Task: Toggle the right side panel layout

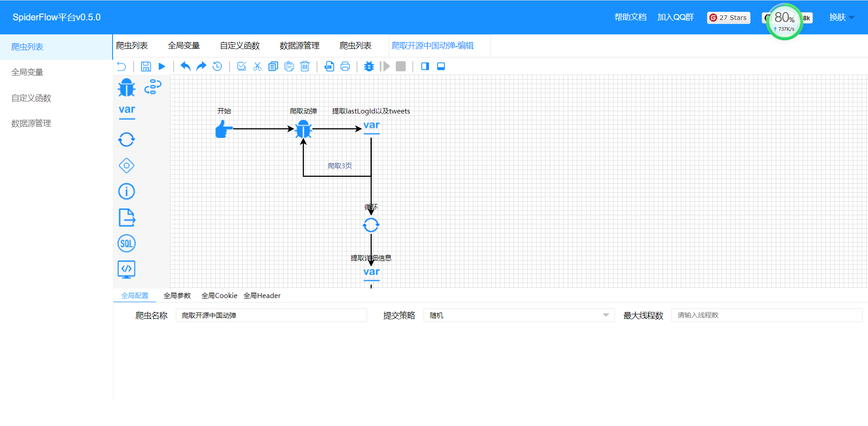Action: (425, 66)
